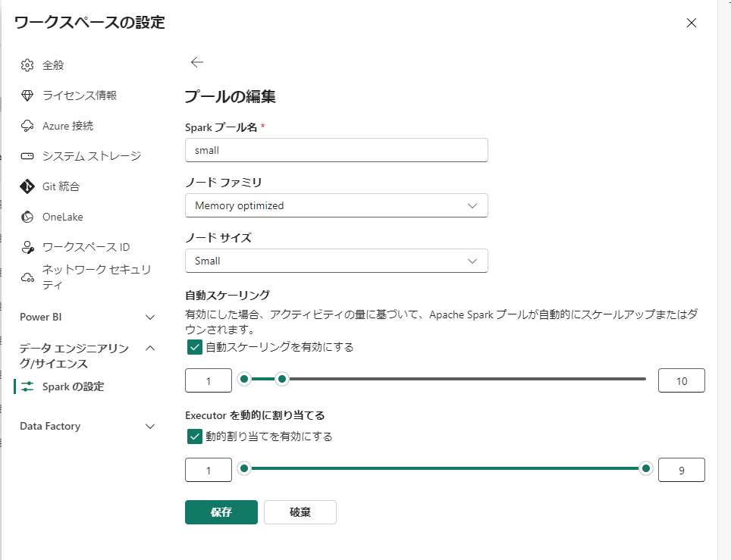Click the ネットワーク セキュリティ cloud lock icon
731x560 pixels.
[27, 277]
